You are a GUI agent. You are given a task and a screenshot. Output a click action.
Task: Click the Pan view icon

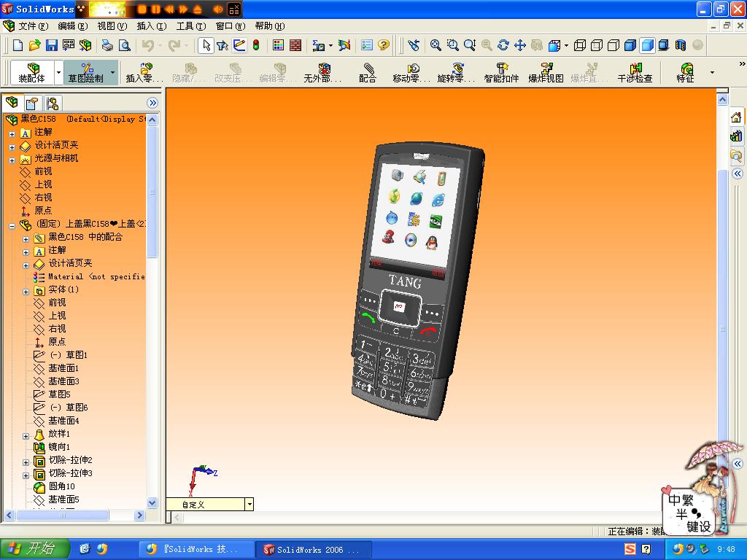(519, 45)
